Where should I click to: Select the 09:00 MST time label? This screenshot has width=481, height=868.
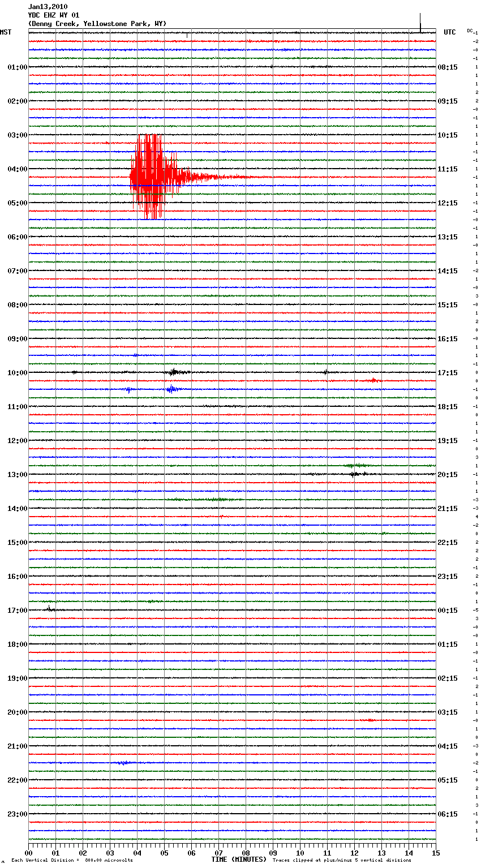click(18, 339)
